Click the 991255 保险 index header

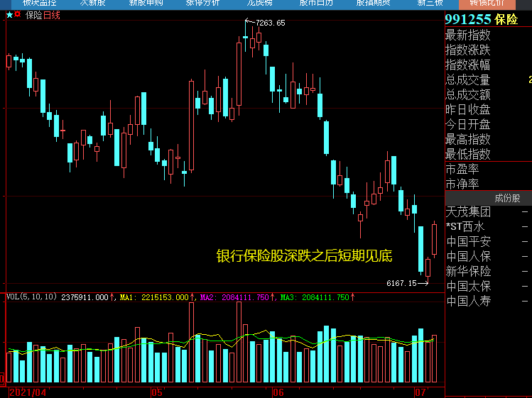pos(482,19)
